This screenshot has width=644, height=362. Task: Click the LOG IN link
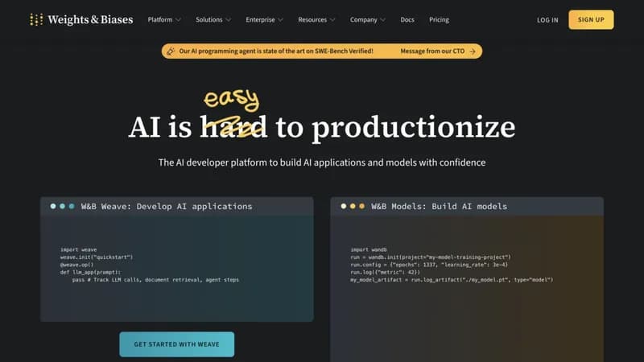coord(547,19)
